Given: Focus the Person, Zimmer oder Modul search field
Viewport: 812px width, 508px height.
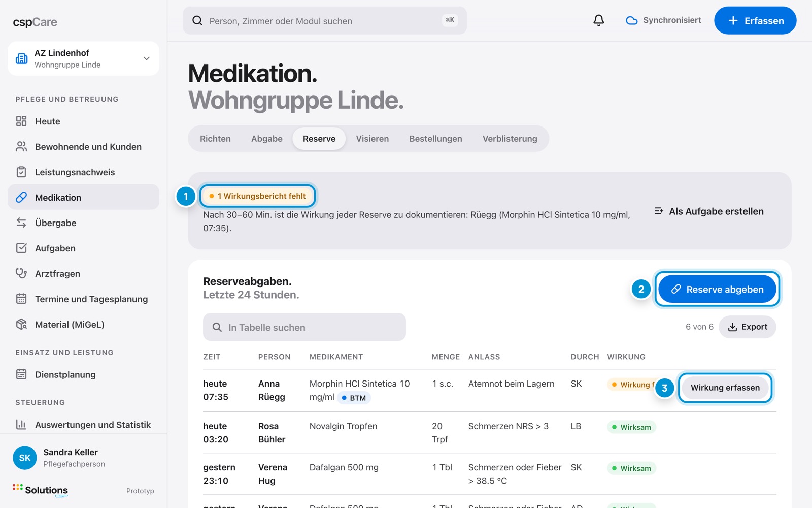Looking at the screenshot, I should (325, 20).
